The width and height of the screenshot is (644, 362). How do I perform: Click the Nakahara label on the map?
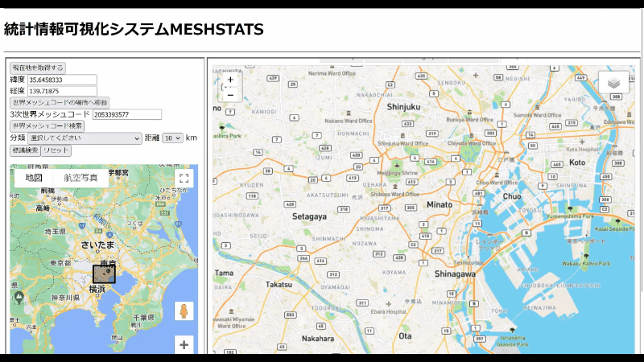coord(318,339)
